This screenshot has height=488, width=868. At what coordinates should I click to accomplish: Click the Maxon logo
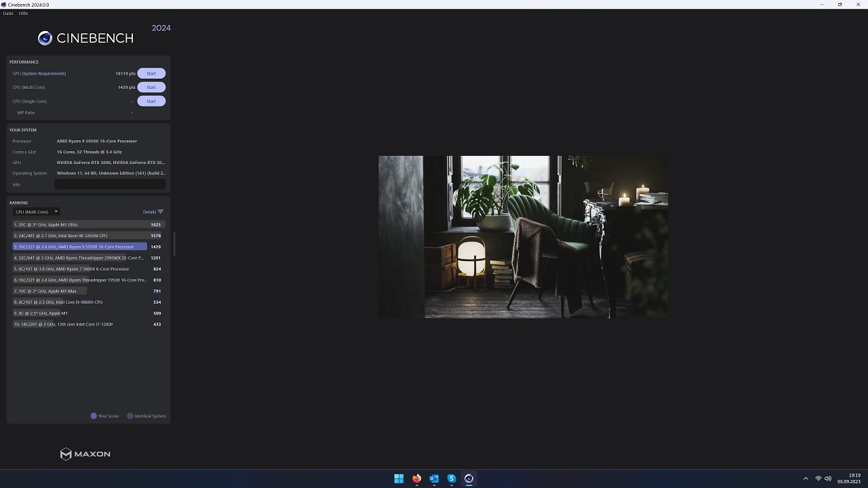coord(85,454)
